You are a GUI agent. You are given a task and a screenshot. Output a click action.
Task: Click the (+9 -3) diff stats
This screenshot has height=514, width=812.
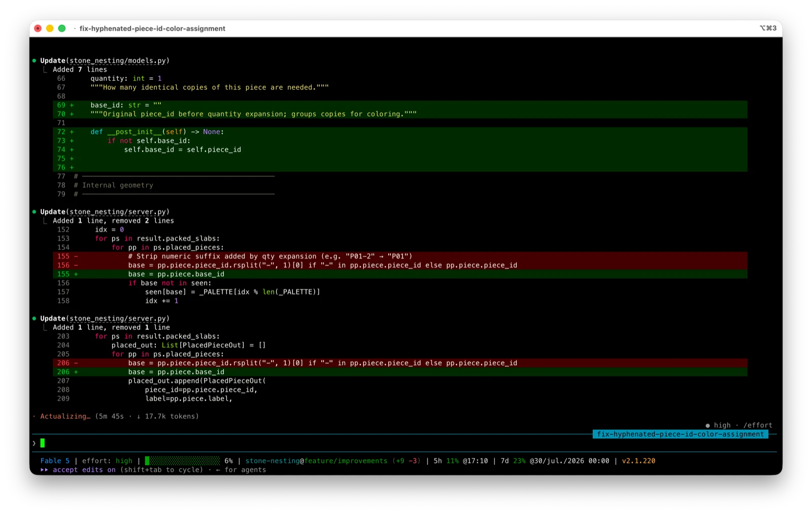(406, 461)
